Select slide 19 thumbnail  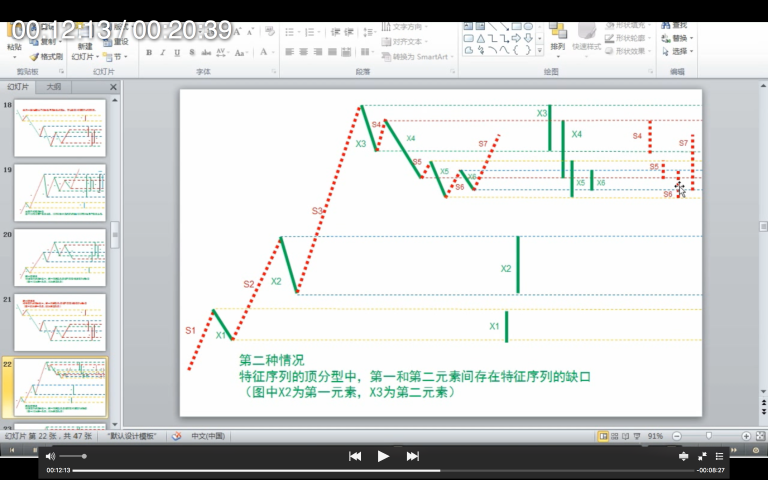coord(60,192)
